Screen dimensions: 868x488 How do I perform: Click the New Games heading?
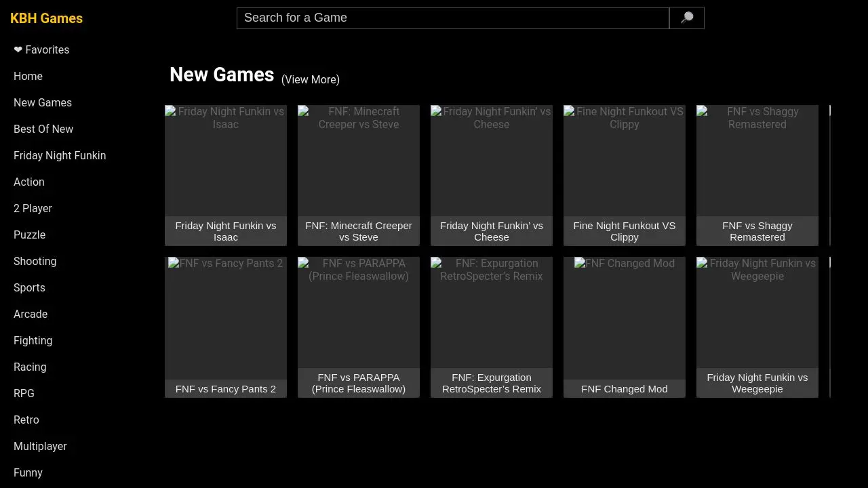point(222,75)
